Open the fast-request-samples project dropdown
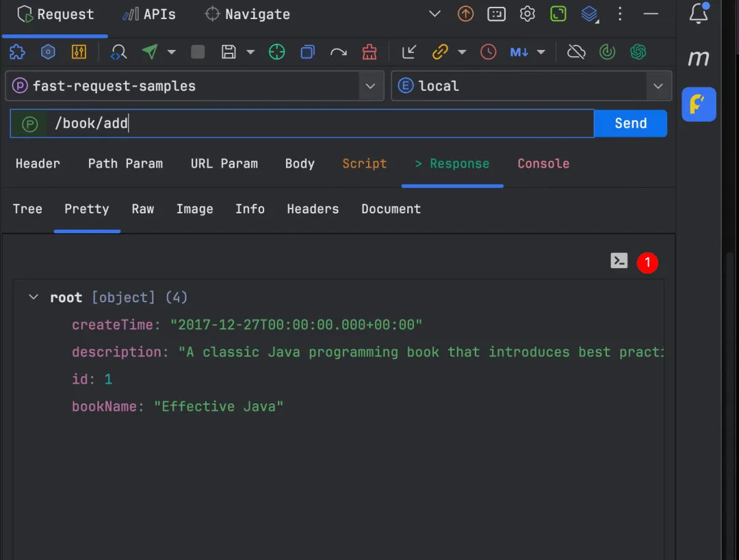Screen dimensions: 739x560 coord(194,85)
